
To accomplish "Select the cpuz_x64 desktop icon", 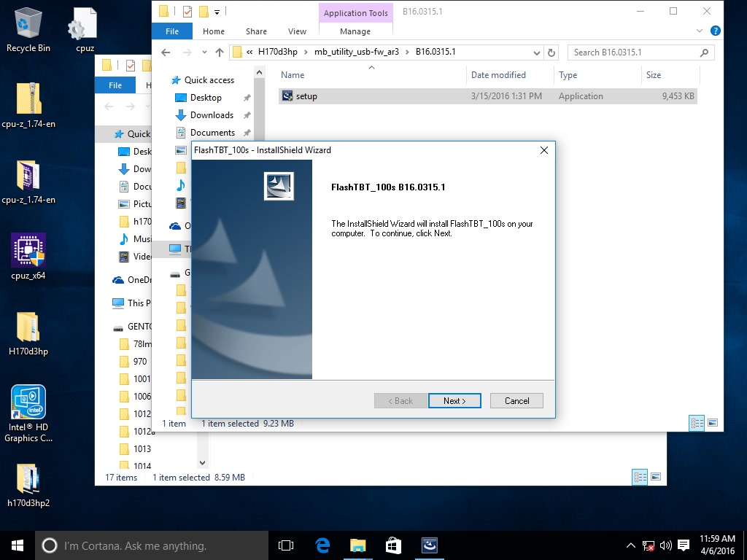I will tap(28, 257).
